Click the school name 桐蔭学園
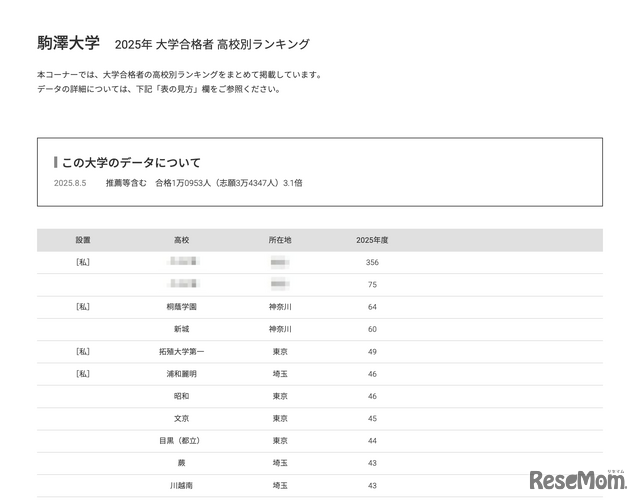The height and width of the screenshot is (503, 640). tap(182, 307)
